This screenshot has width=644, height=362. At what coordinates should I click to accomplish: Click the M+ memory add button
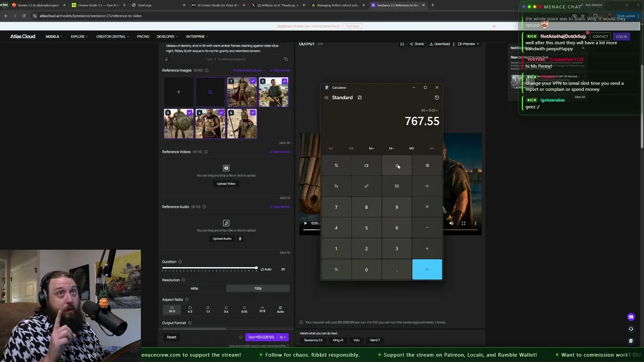click(371, 148)
